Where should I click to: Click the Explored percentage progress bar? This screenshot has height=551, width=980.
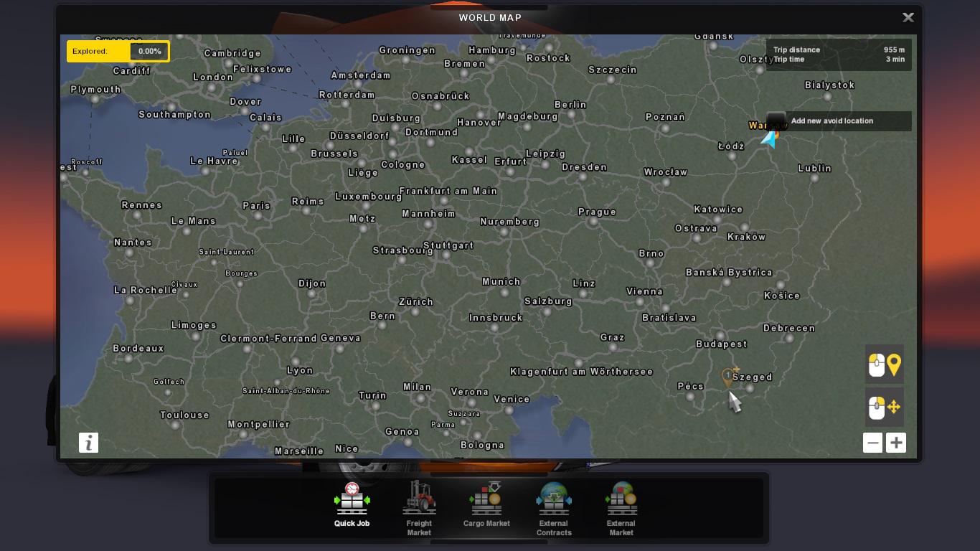point(118,52)
